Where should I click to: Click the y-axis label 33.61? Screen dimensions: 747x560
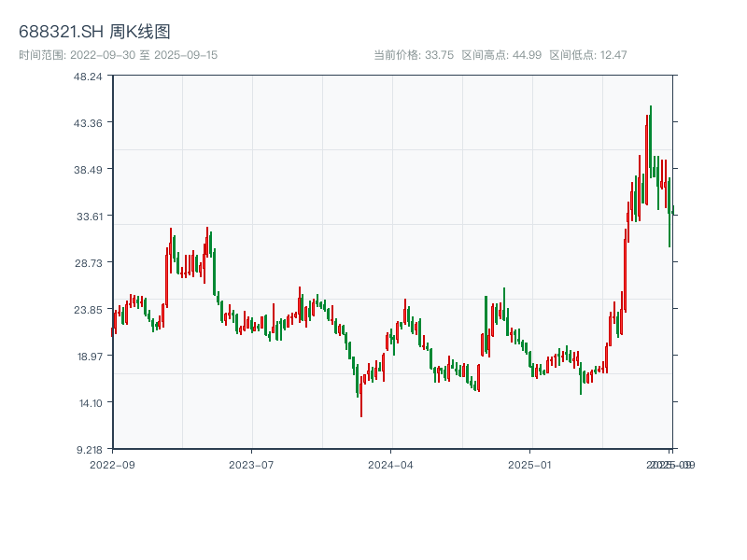(90, 217)
